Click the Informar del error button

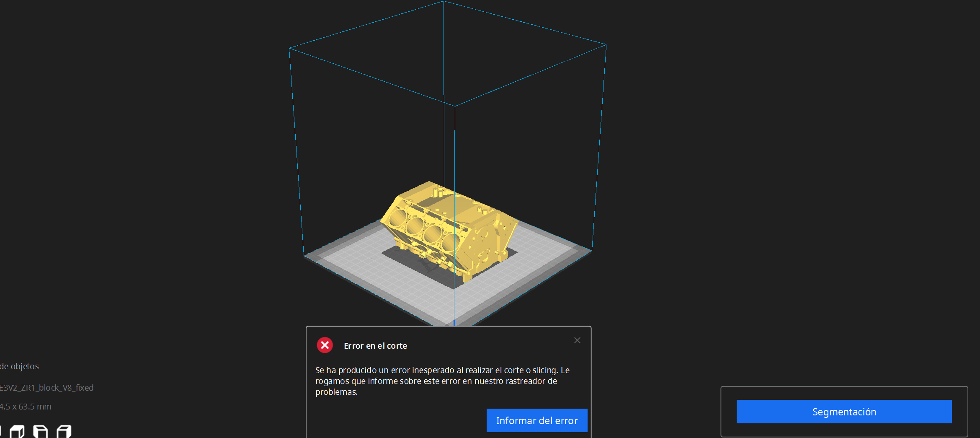537,420
